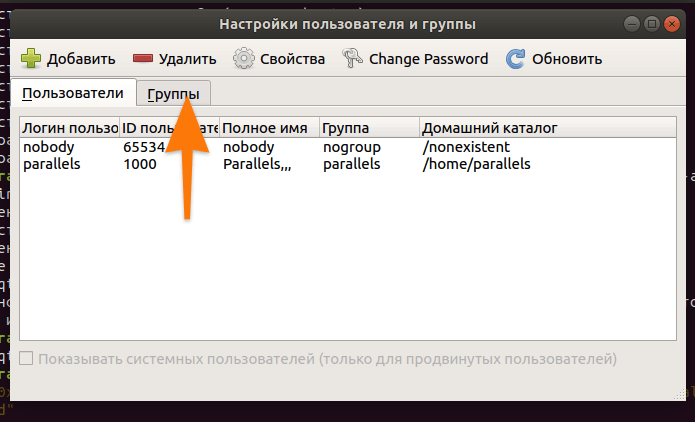Sort by Группа column header
This screenshot has width=695, height=422.
[x=370, y=128]
